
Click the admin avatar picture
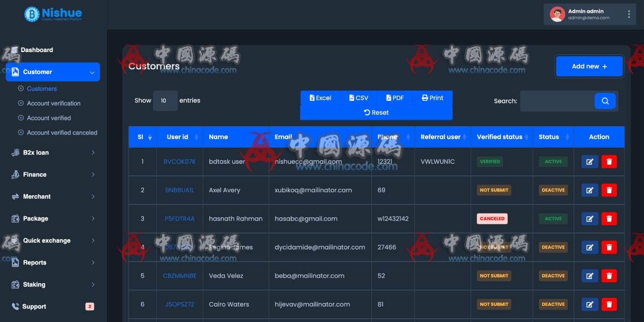tap(557, 14)
